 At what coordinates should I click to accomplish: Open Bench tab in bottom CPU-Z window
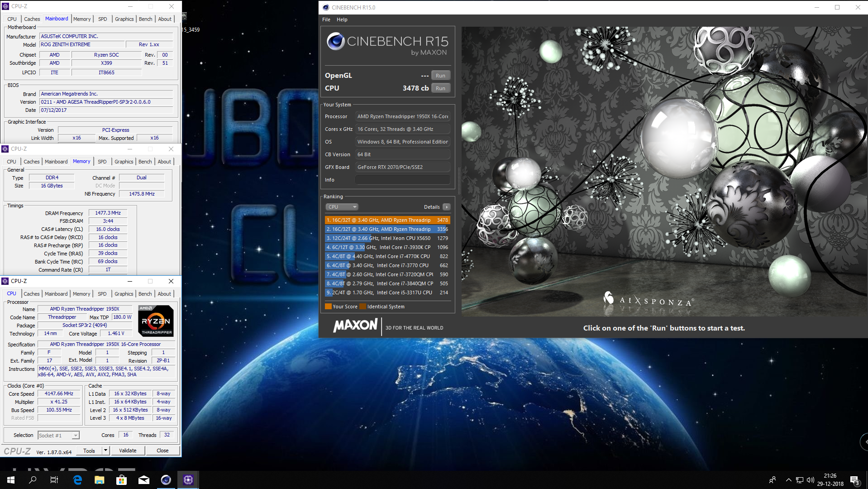click(x=145, y=294)
